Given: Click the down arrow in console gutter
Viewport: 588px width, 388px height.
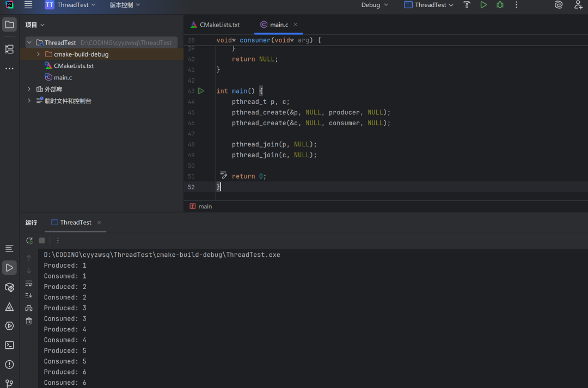Looking at the screenshot, I should 29,270.
